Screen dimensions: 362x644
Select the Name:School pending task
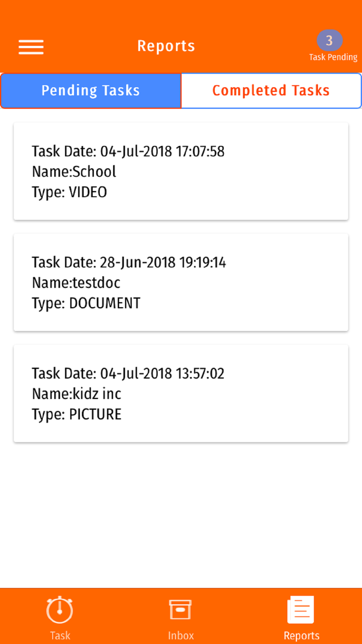pos(74,172)
